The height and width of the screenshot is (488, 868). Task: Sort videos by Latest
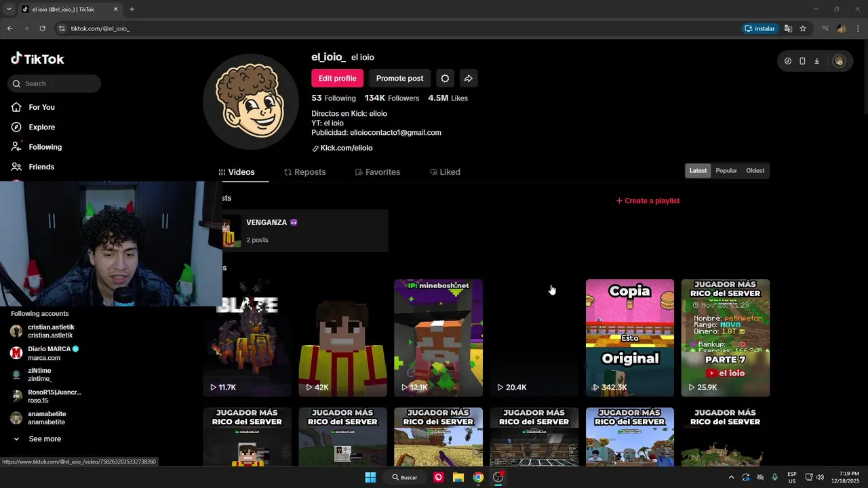coord(698,170)
